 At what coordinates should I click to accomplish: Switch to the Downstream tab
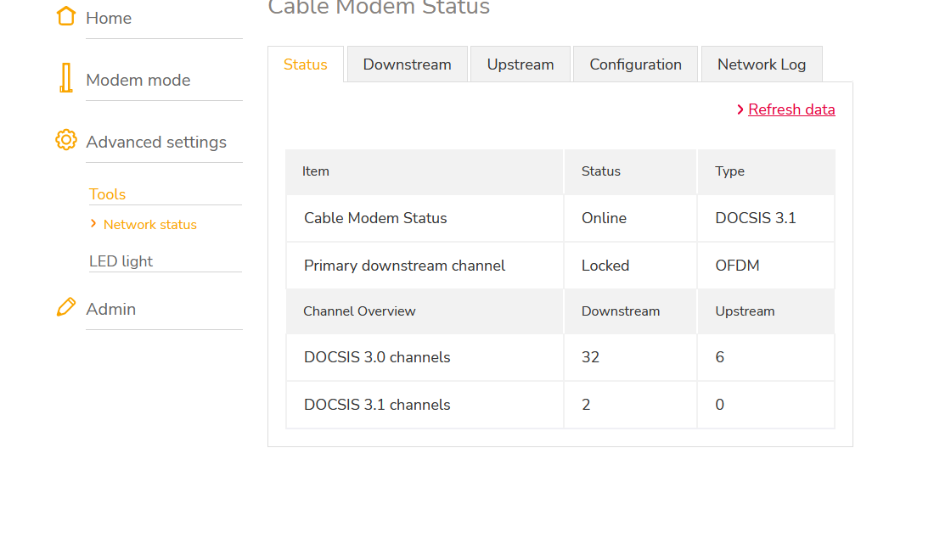(408, 64)
